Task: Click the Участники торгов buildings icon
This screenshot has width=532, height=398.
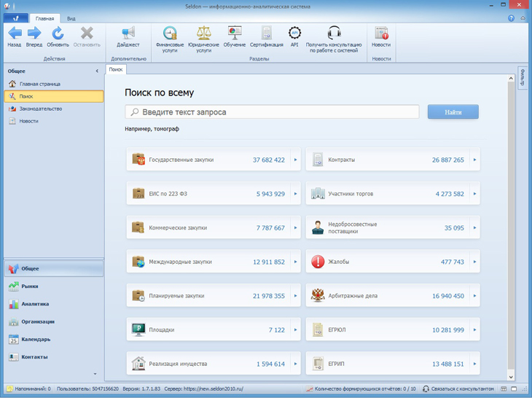Action: [x=318, y=193]
